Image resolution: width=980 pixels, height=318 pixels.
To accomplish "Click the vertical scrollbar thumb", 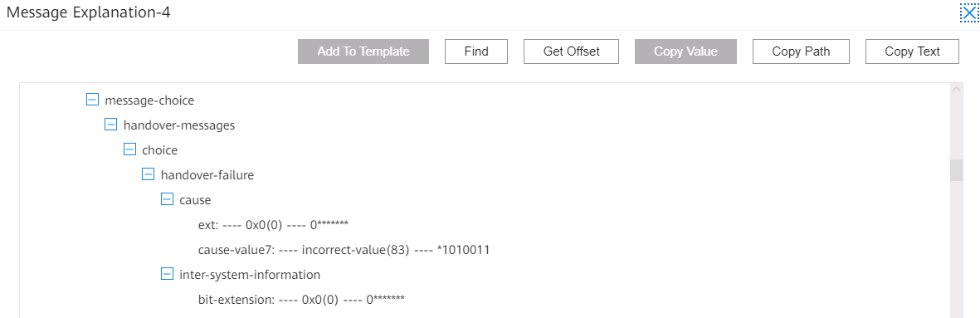I will pyautogui.click(x=956, y=170).
